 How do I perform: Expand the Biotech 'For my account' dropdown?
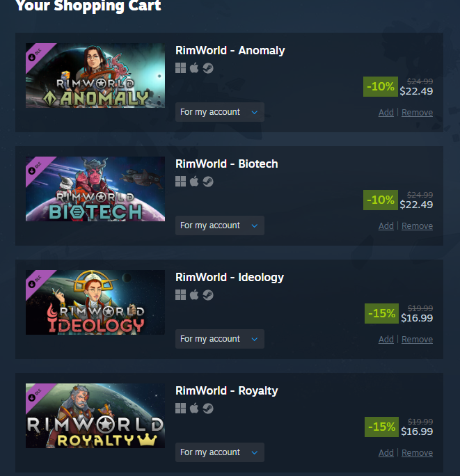pyautogui.click(x=219, y=225)
